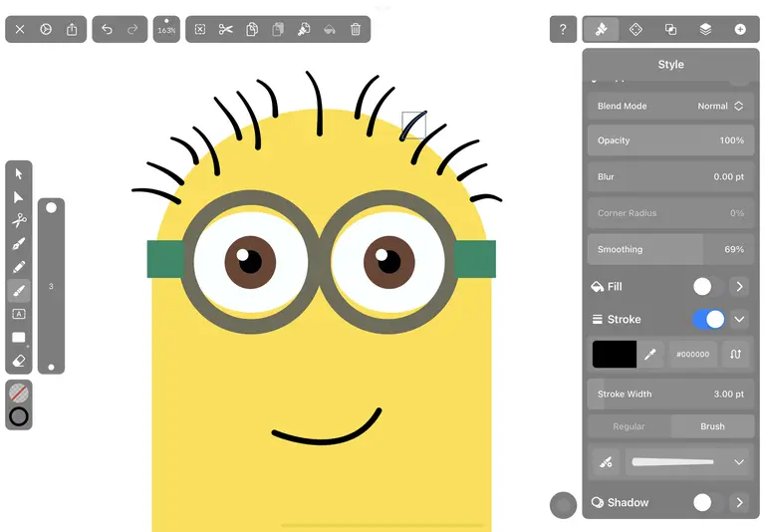The height and width of the screenshot is (532, 765).
Task: Open help with the question mark
Action: [x=563, y=29]
